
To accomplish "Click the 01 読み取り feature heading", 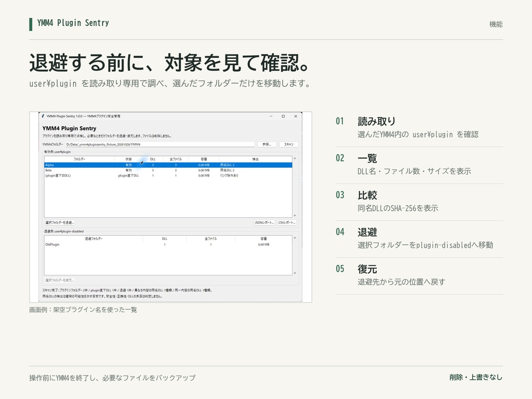I will pos(377,121).
